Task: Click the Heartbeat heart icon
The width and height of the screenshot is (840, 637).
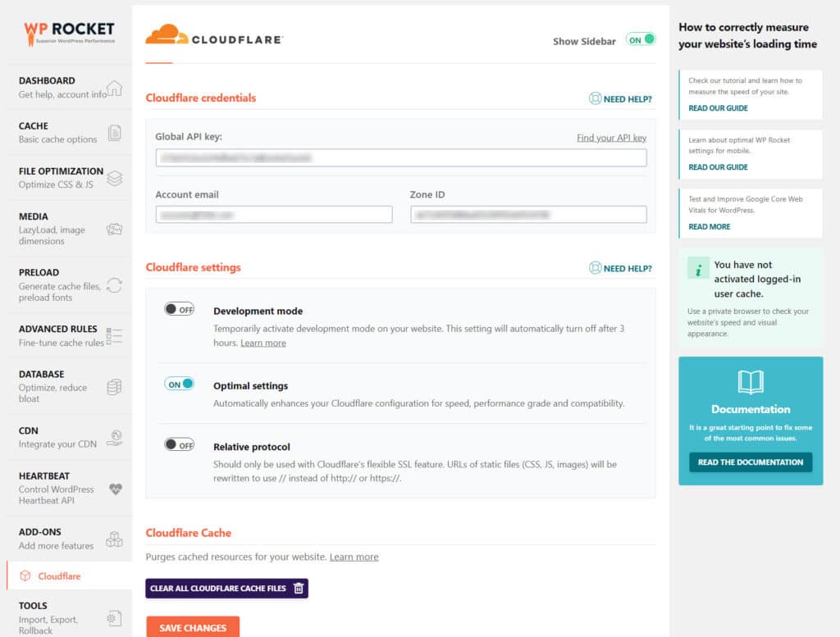Action: coord(115,489)
